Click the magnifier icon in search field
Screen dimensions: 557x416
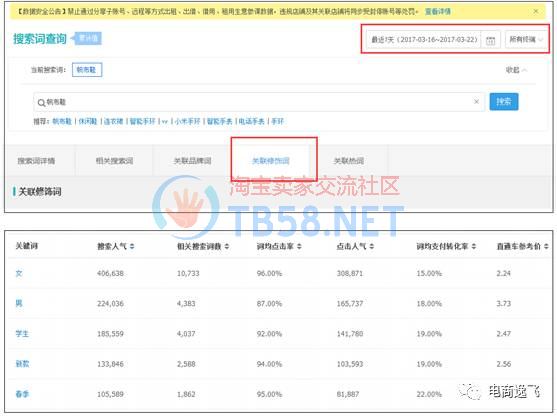point(41,103)
